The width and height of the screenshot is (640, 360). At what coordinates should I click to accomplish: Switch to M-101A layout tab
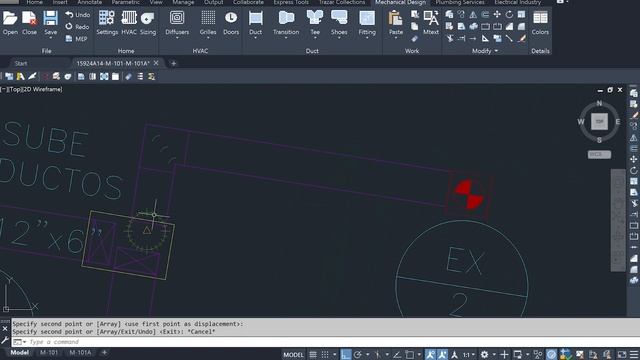(80, 353)
